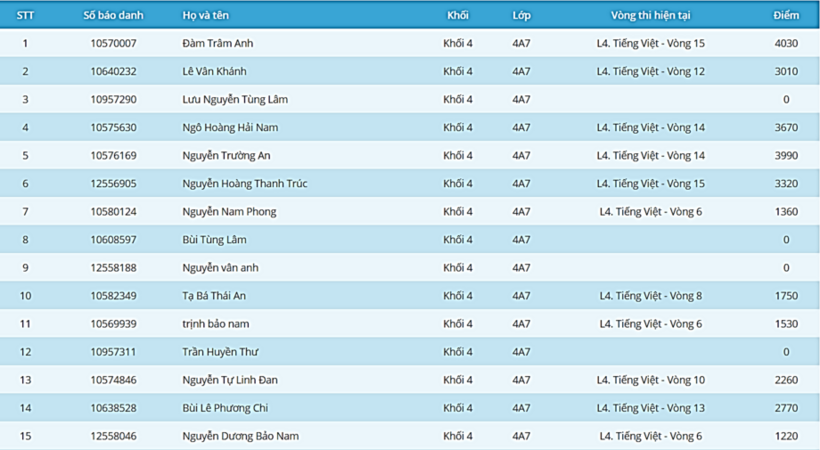Click Tiếng Việt - Vòng 8 cell

pos(651,296)
